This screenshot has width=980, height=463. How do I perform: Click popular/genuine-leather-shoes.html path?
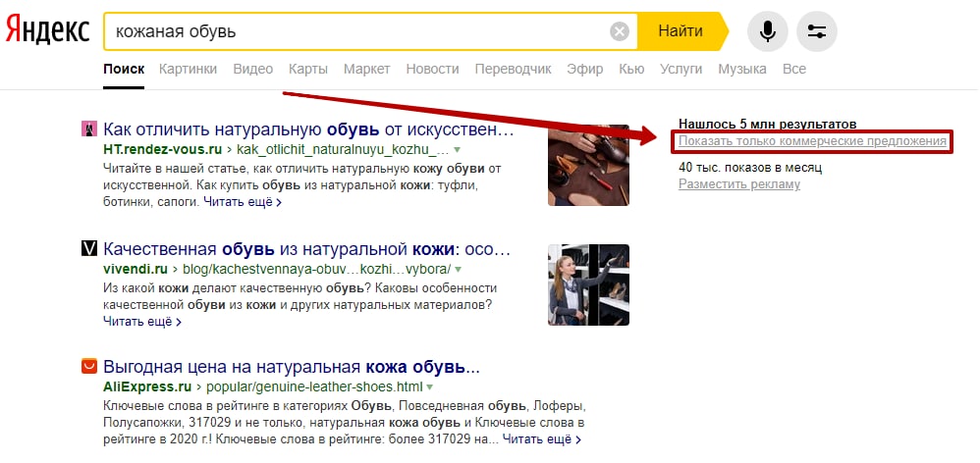(314, 386)
